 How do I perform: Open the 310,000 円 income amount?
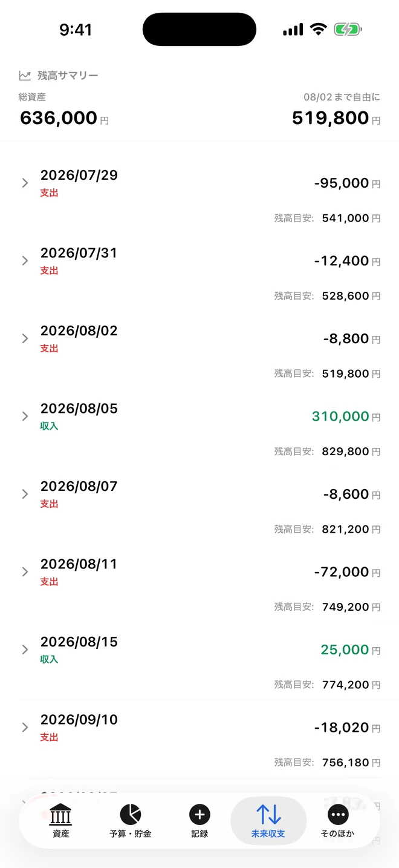tap(346, 416)
